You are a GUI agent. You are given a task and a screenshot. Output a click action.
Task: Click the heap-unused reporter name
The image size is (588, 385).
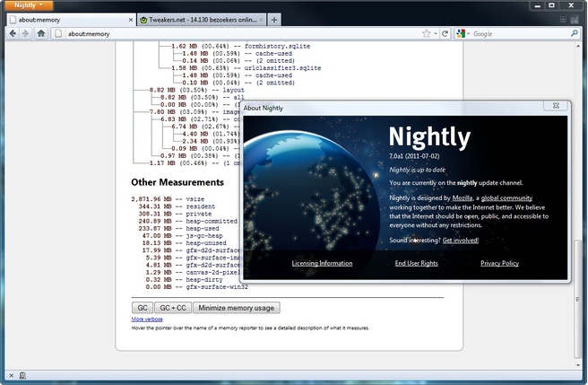coord(206,243)
